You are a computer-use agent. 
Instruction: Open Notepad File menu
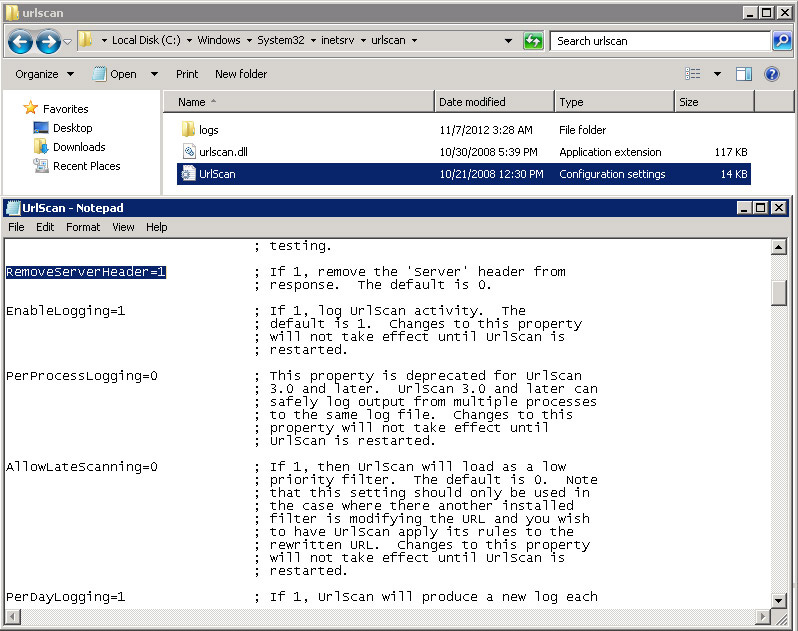click(16, 227)
